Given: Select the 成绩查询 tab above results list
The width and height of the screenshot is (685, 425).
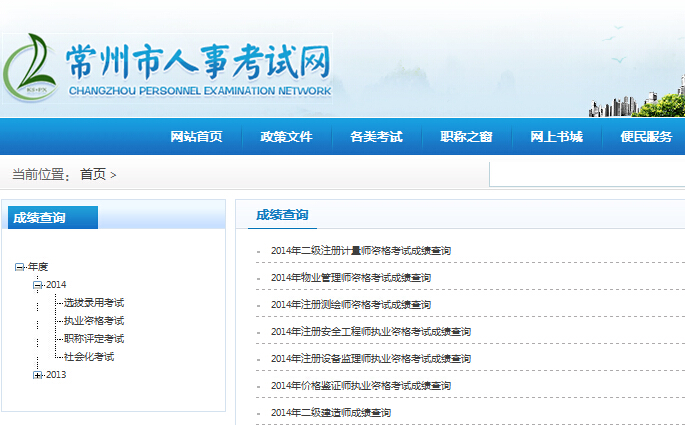Looking at the screenshot, I should [282, 215].
